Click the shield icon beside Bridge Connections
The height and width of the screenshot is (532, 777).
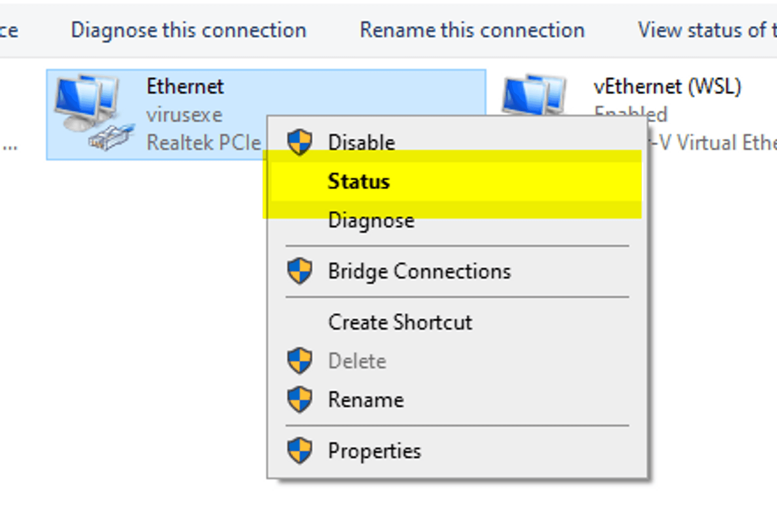299,271
